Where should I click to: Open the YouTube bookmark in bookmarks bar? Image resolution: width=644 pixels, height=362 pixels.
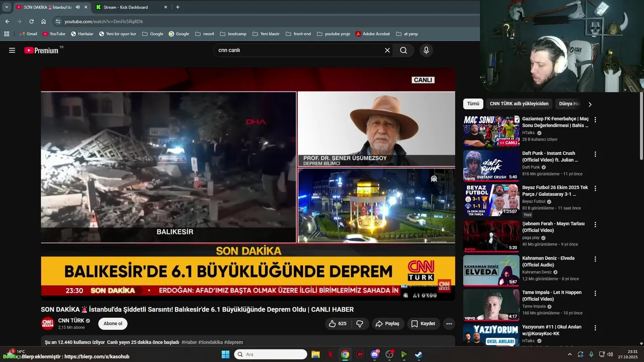[x=54, y=34]
